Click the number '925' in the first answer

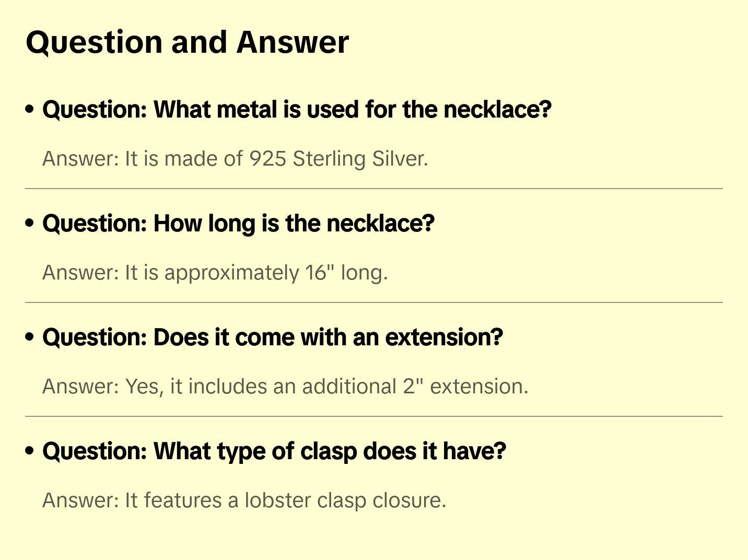(267, 159)
